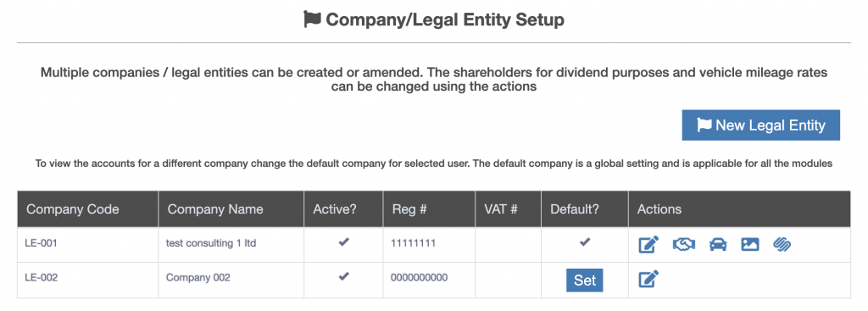Click the flag icon beside page title
This screenshot has width=868, height=311.
coord(312,19)
